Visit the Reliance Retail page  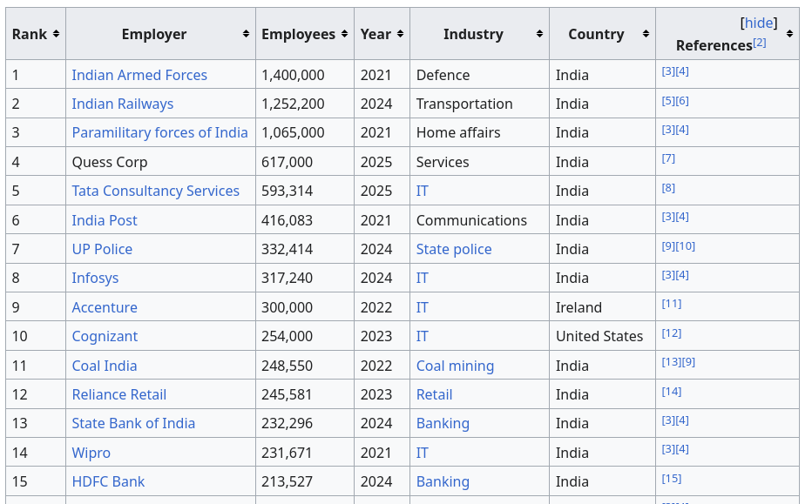point(118,394)
